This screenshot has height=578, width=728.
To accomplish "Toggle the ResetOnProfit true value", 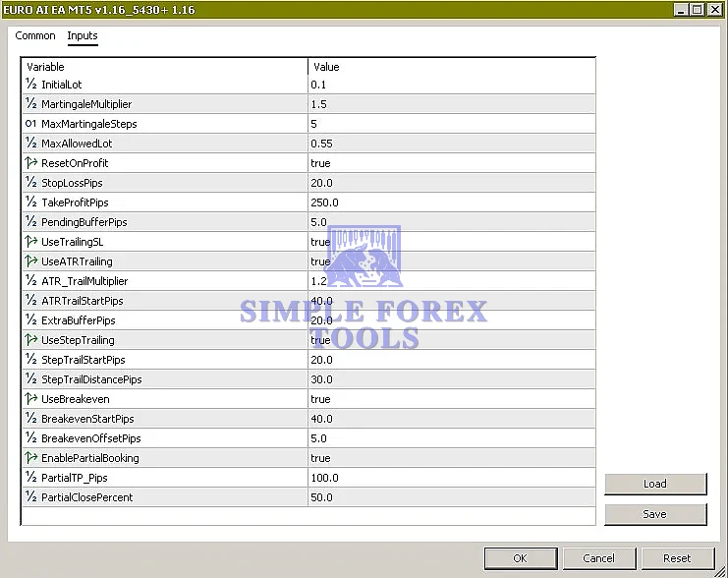I will pos(320,163).
